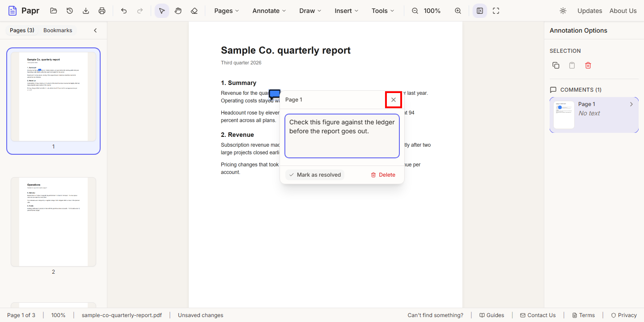Image resolution: width=644 pixels, height=322 pixels.
Task: Close the Page 1 comment popup
Action: click(x=394, y=100)
